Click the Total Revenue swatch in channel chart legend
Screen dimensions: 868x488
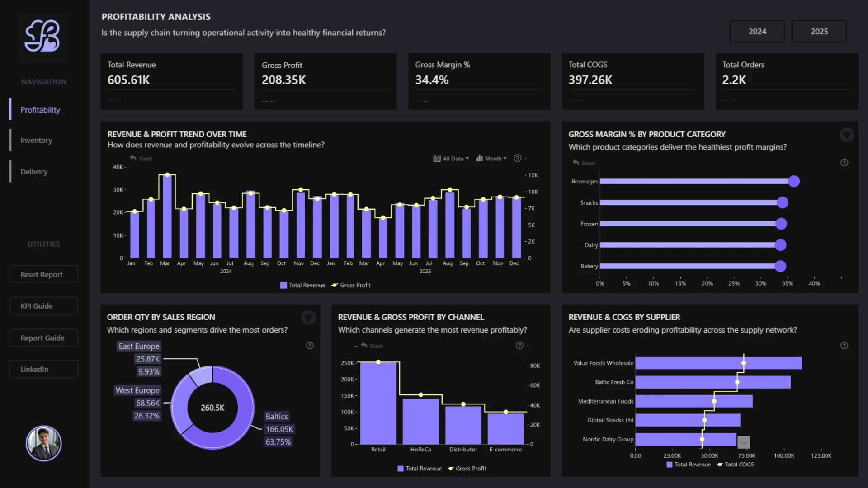click(400, 469)
